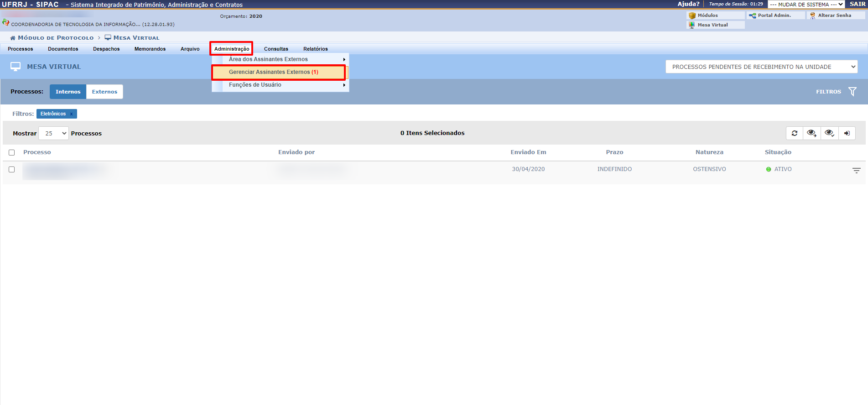This screenshot has width=868, height=405.
Task: Click the Portal Admin. icon
Action: pyautogui.click(x=753, y=16)
